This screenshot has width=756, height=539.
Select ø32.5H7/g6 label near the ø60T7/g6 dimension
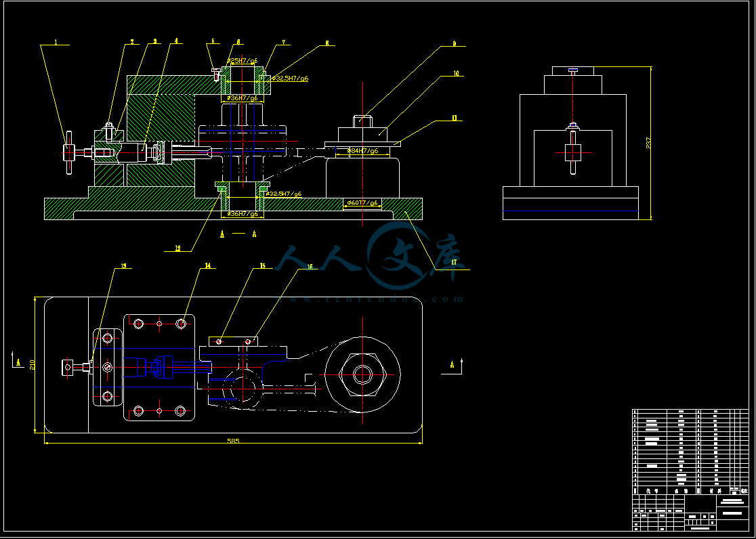283,194
